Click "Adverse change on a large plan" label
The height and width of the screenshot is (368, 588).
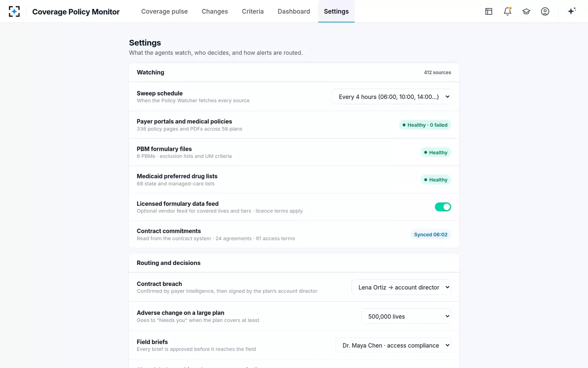click(180, 313)
